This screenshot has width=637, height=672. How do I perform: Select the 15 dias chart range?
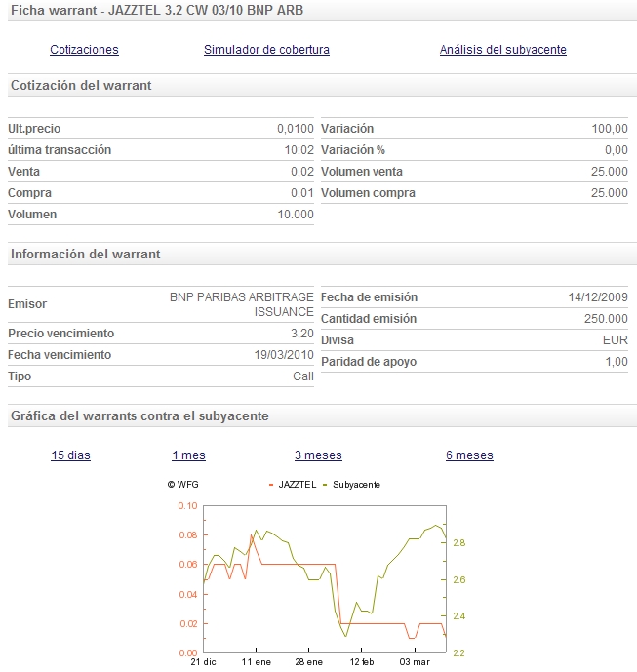[x=71, y=455]
